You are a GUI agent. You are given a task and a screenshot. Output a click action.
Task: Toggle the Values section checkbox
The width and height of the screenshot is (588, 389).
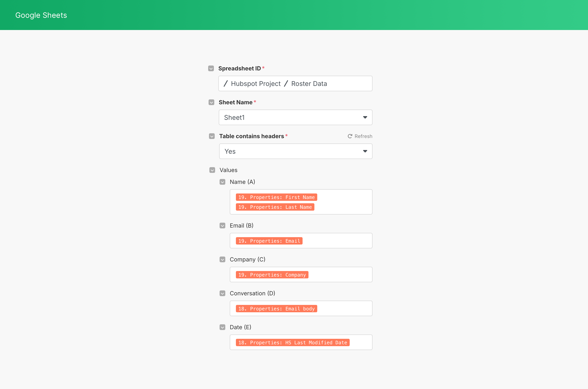pos(212,170)
